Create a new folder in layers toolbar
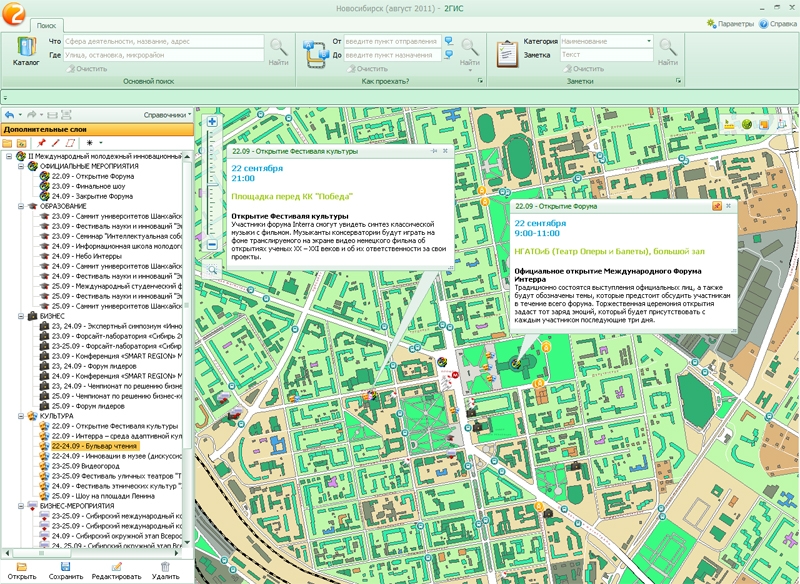The width and height of the screenshot is (800, 584). [7, 143]
